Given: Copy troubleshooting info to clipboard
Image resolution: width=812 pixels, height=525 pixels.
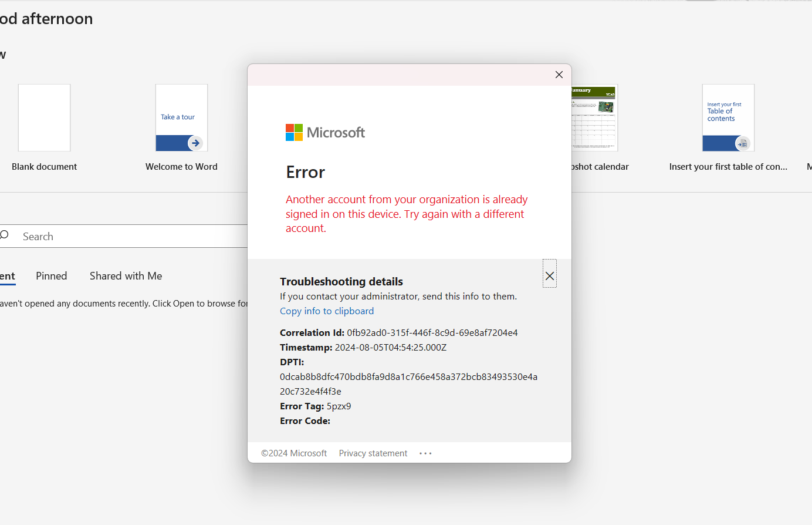Looking at the screenshot, I should [327, 311].
